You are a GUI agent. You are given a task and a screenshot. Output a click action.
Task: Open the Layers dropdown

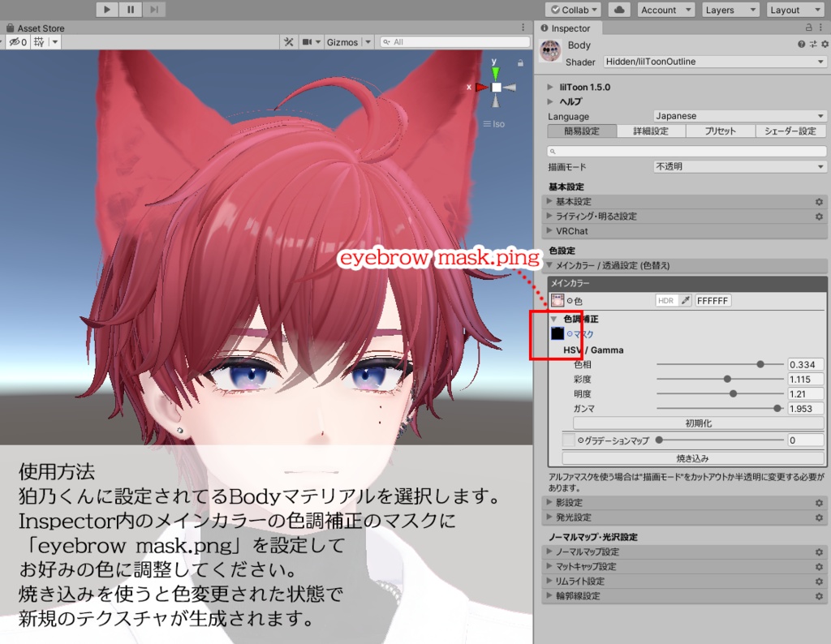pos(730,10)
